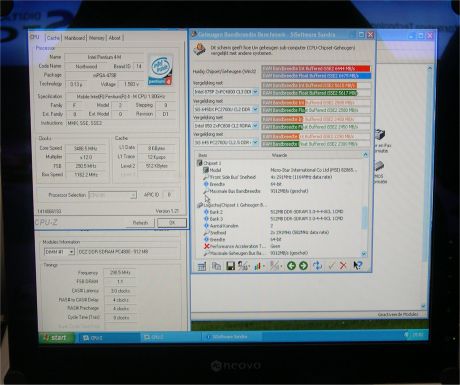Click the save floppy disk icon
Image resolution: width=460 pixels, height=385 pixels.
(230, 266)
